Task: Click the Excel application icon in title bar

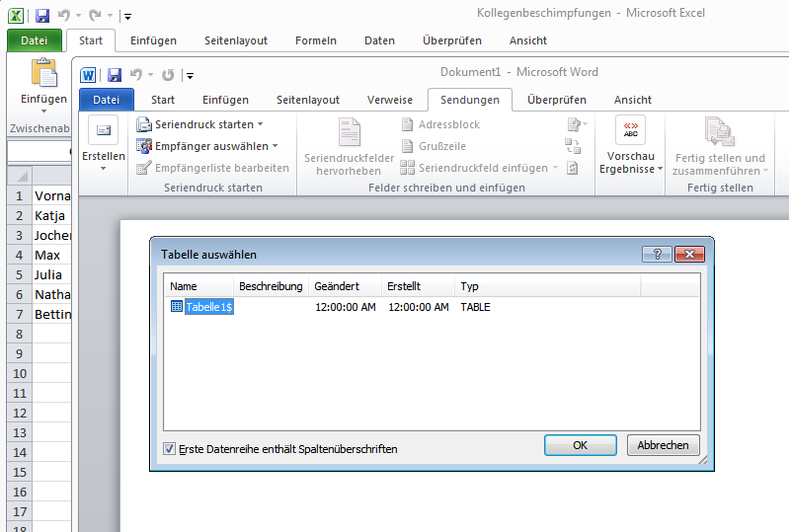Action: 16,16
